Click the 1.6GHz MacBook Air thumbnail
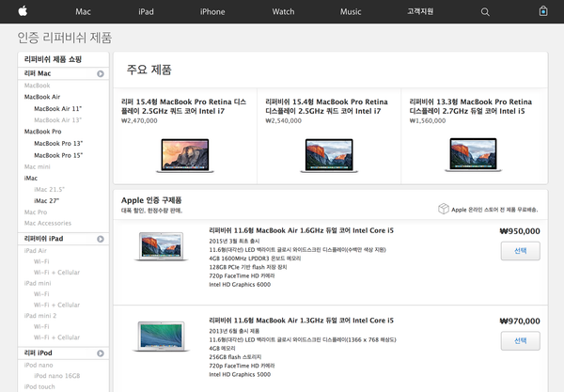This screenshot has height=392, width=564. pyautogui.click(x=161, y=246)
